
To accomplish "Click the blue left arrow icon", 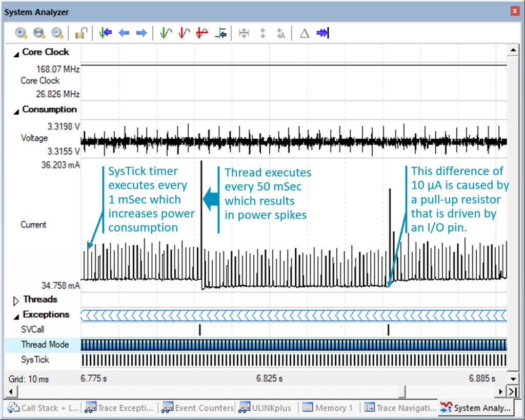I will (124, 33).
